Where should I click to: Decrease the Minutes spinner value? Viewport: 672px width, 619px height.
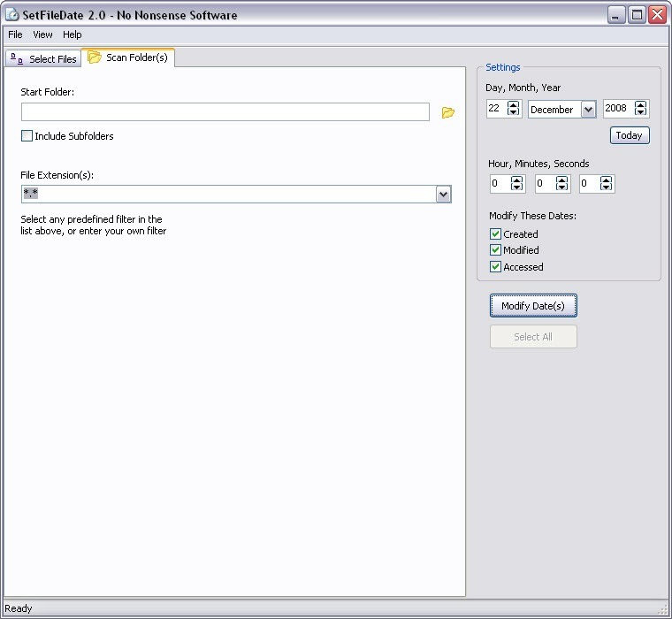pos(562,188)
